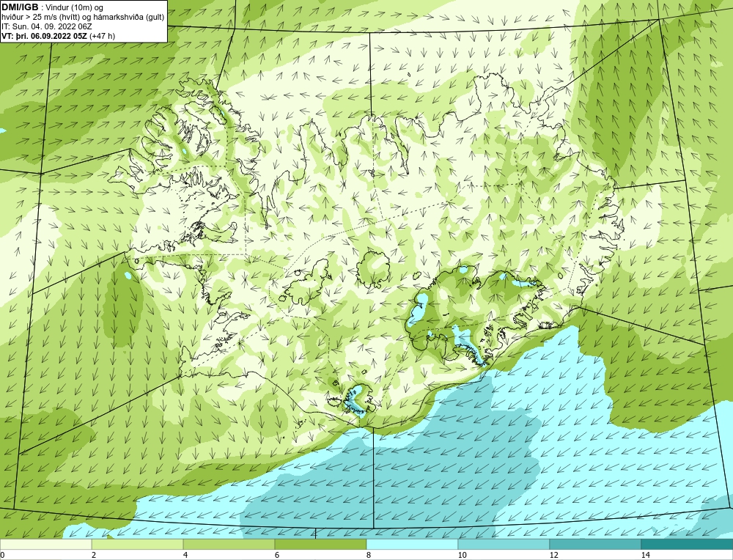
Task: Click the dark teal above-14 legend swatch
Action: (687, 544)
